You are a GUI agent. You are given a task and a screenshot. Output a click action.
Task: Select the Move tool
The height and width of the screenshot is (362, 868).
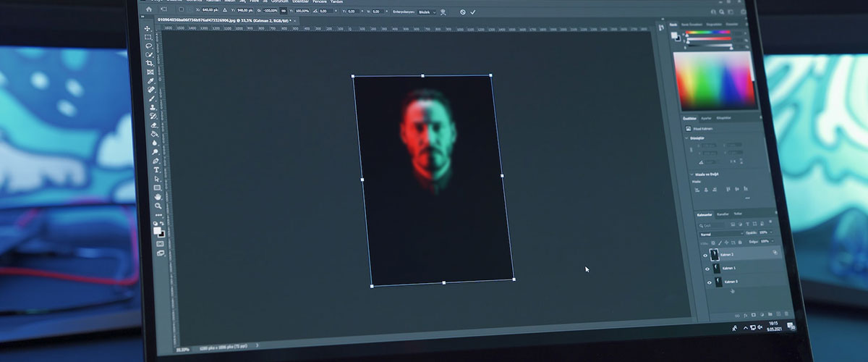[x=147, y=29]
